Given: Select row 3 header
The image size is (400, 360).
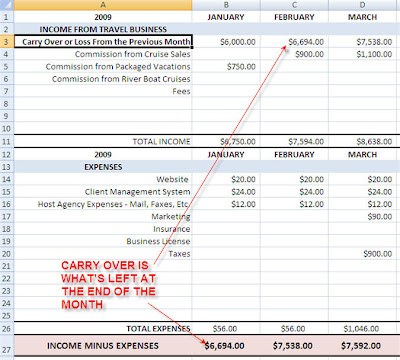Looking at the screenshot, I should [x=7, y=42].
